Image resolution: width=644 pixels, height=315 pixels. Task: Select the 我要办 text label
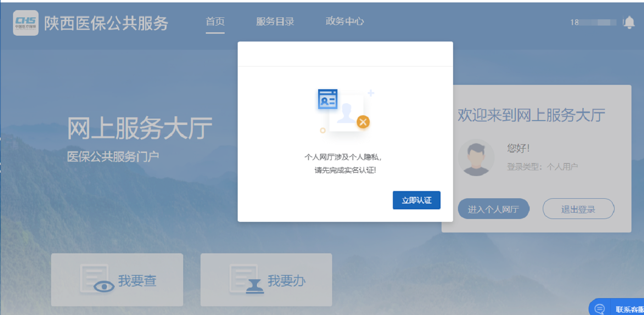(x=287, y=281)
